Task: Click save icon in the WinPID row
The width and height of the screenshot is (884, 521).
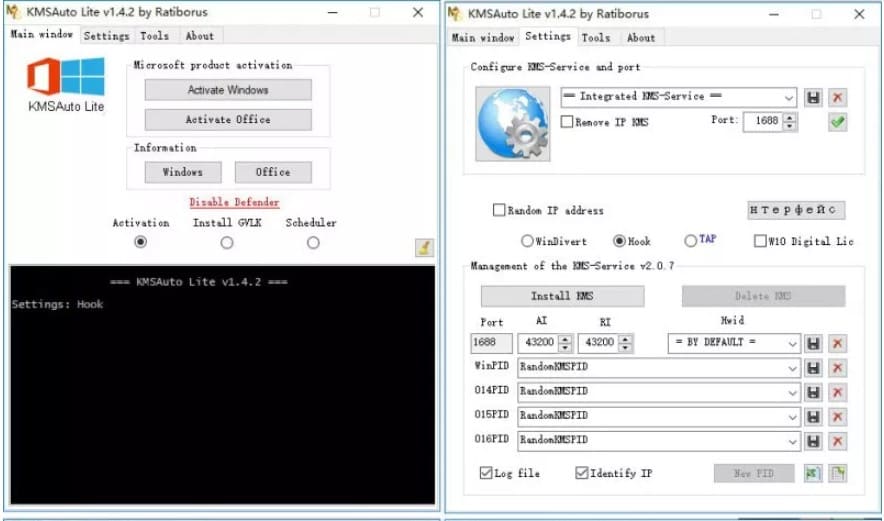Action: pyautogui.click(x=812, y=368)
